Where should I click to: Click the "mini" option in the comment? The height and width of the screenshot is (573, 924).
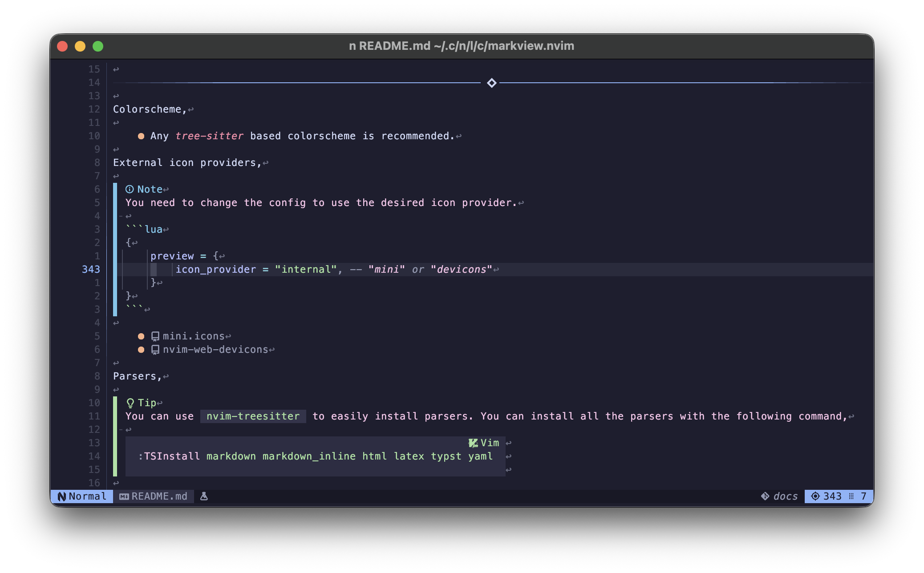pyautogui.click(x=387, y=270)
